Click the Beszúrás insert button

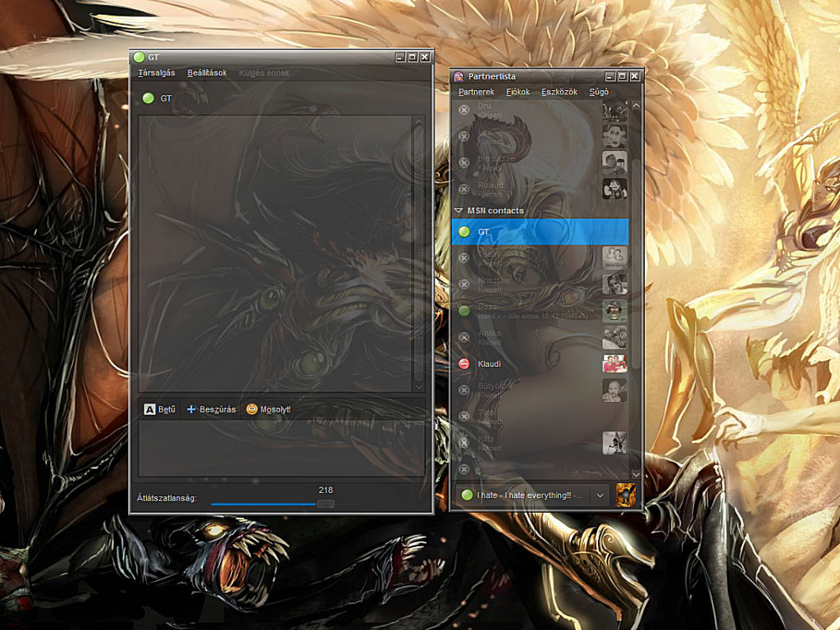click(211, 409)
